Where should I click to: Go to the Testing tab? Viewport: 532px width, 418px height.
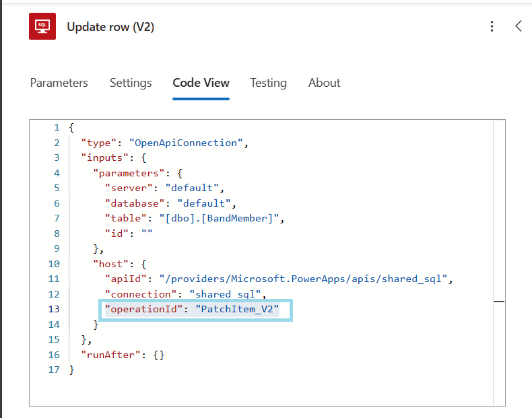point(269,83)
